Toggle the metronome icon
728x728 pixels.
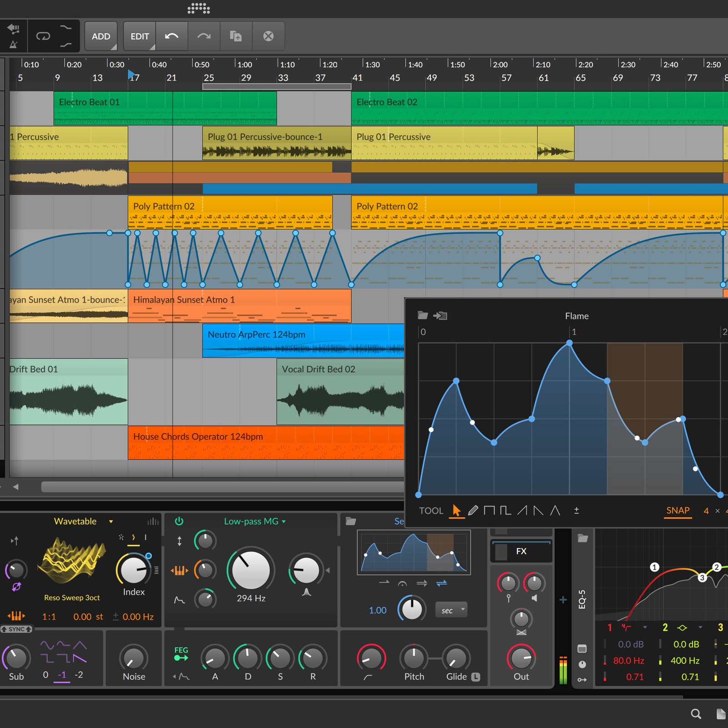pos(14,44)
